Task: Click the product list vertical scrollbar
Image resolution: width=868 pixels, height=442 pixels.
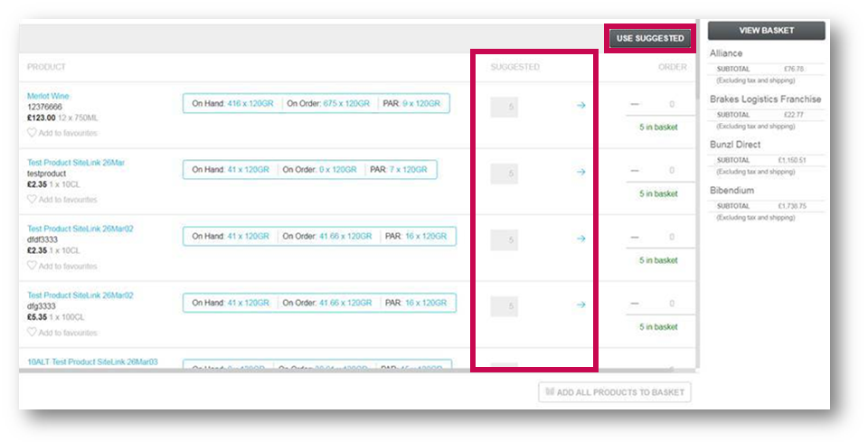Action: pyautogui.click(x=696, y=226)
